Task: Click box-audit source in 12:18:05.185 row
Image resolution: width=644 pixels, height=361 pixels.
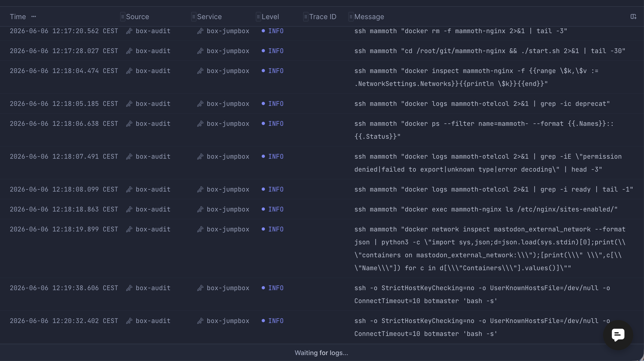Action: pyautogui.click(x=153, y=104)
